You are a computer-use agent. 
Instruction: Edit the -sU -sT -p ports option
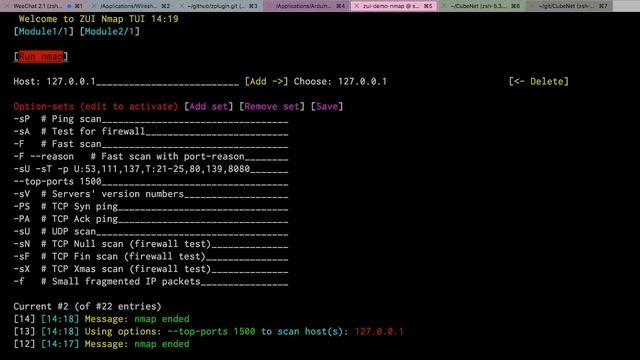[151, 169]
